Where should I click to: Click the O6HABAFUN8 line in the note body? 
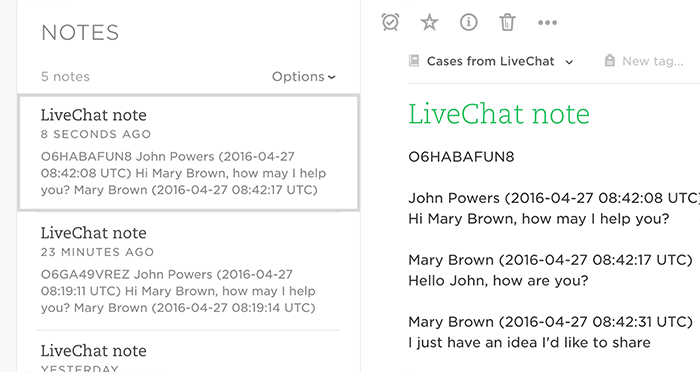pos(461,157)
